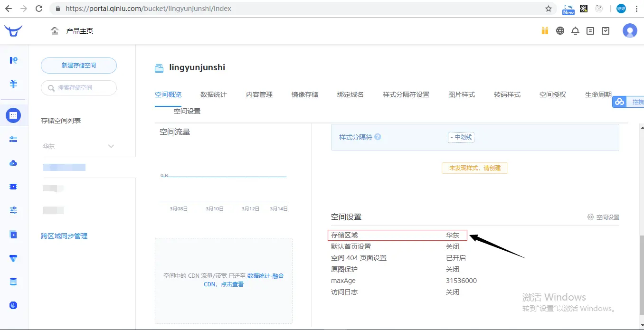Click 跨区域同步管理 link
Screen dimensions: 644x330
coord(64,236)
